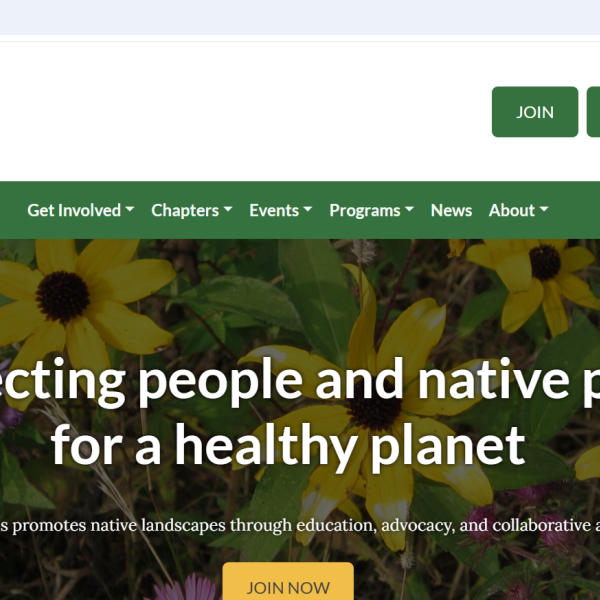Click the light blue browser bar at top
This screenshot has height=600, width=600.
pos(300,17)
